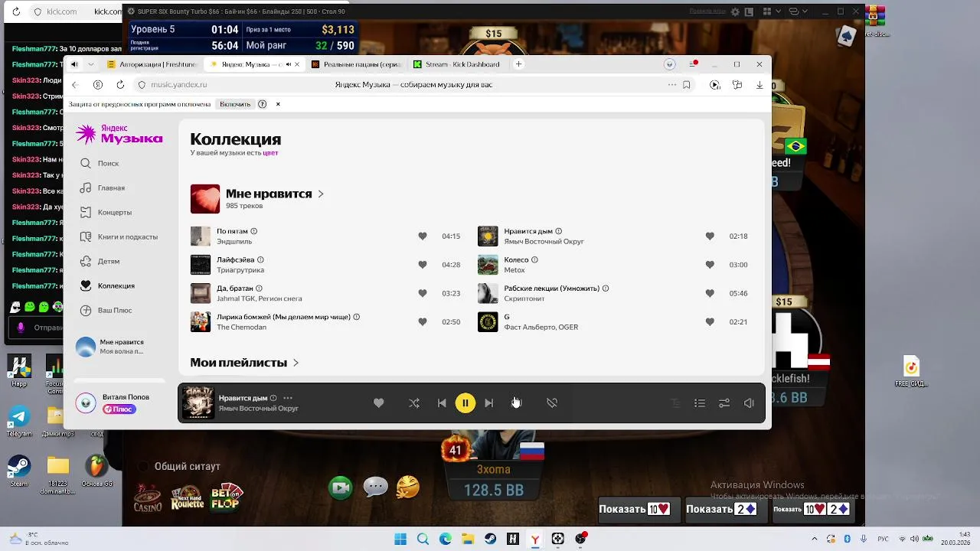Open the poker table chat bubble icon
This screenshot has width=980, height=551.
[x=375, y=487]
